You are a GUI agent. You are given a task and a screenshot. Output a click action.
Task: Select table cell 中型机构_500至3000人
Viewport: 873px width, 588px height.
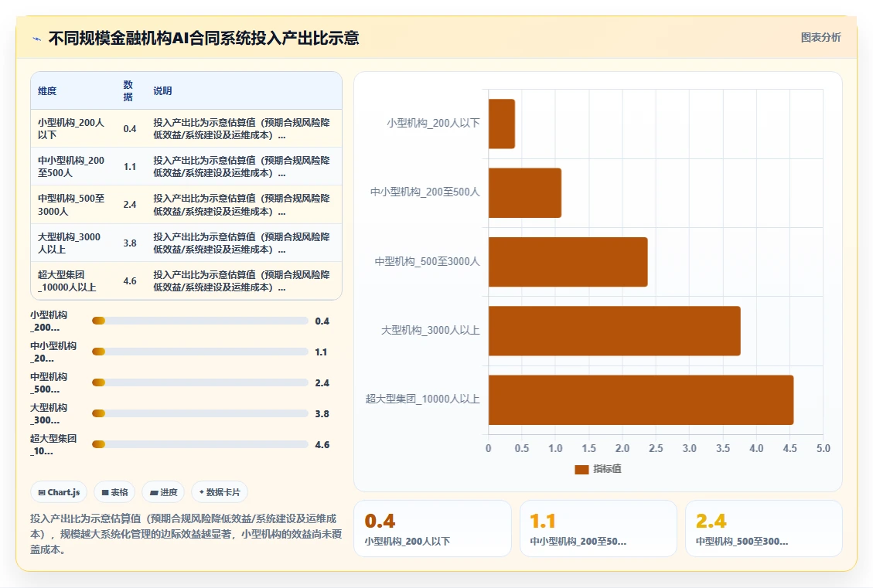71,205
